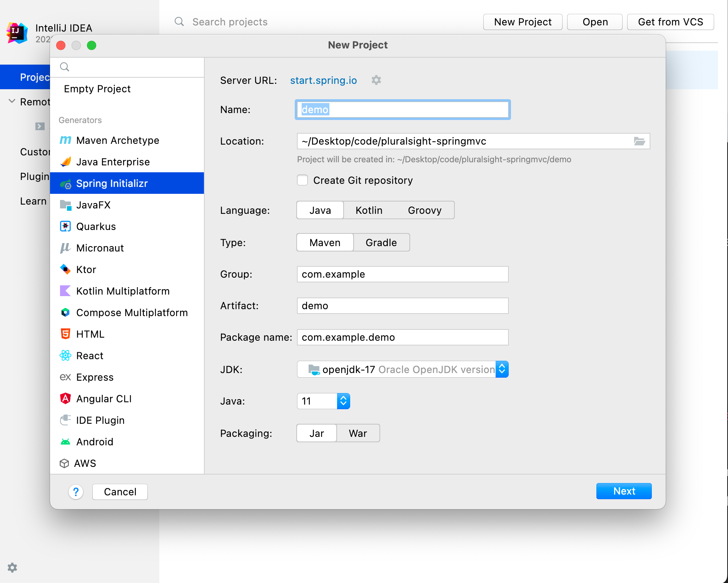This screenshot has height=583, width=728.
Task: Select Angular CLI generator
Action: point(127,399)
